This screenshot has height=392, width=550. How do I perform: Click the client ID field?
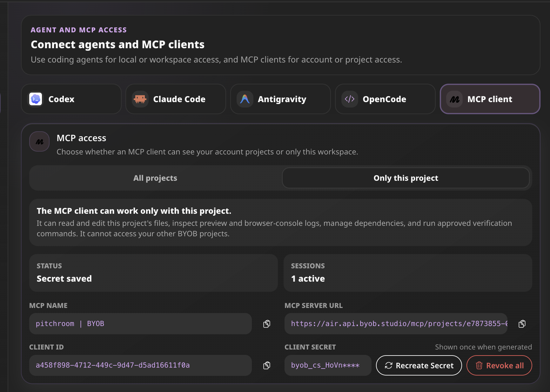(x=140, y=365)
